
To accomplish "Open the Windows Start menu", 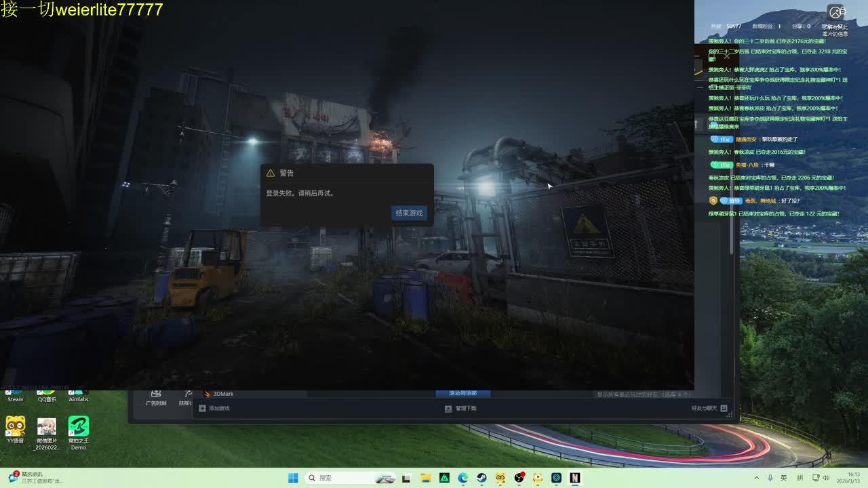I will [293, 478].
